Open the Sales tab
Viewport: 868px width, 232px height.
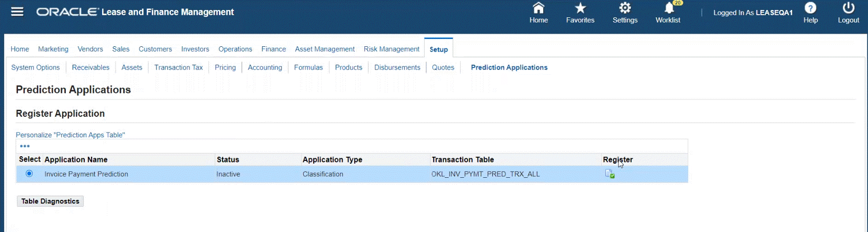coord(121,49)
